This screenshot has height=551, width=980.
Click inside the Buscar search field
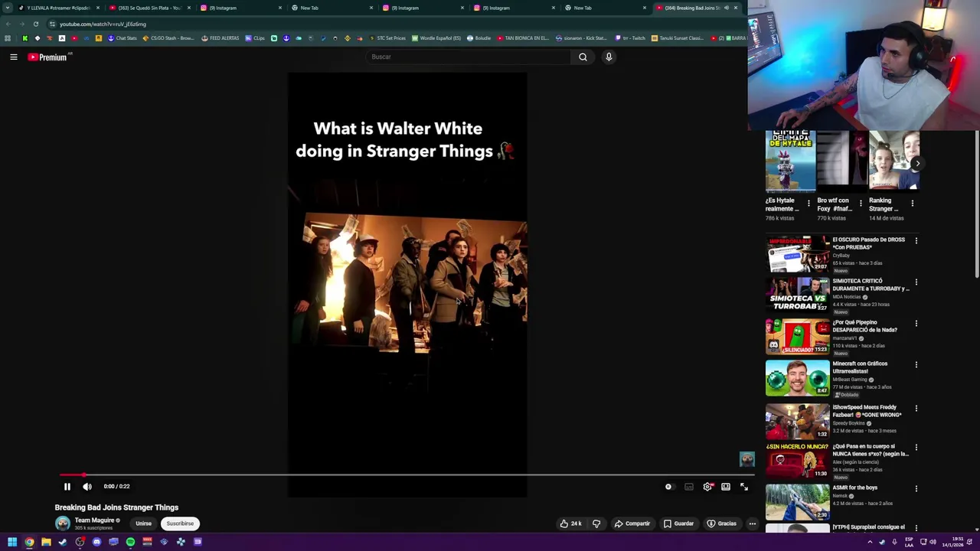pyautogui.click(x=469, y=57)
